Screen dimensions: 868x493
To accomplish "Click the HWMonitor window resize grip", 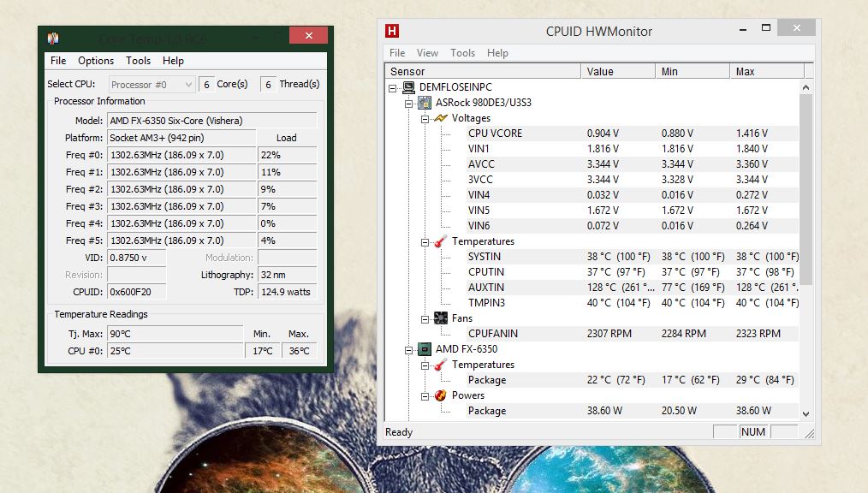I will (x=809, y=434).
